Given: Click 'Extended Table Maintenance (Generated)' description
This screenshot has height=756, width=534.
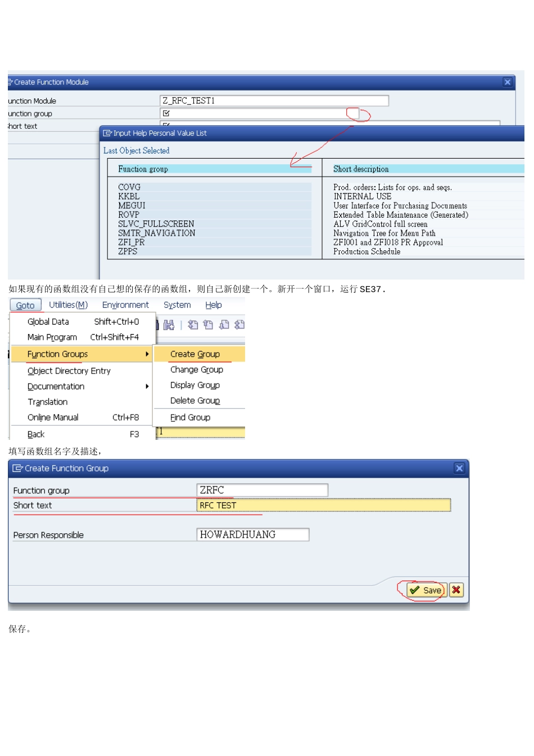Looking at the screenshot, I should click(x=401, y=215).
